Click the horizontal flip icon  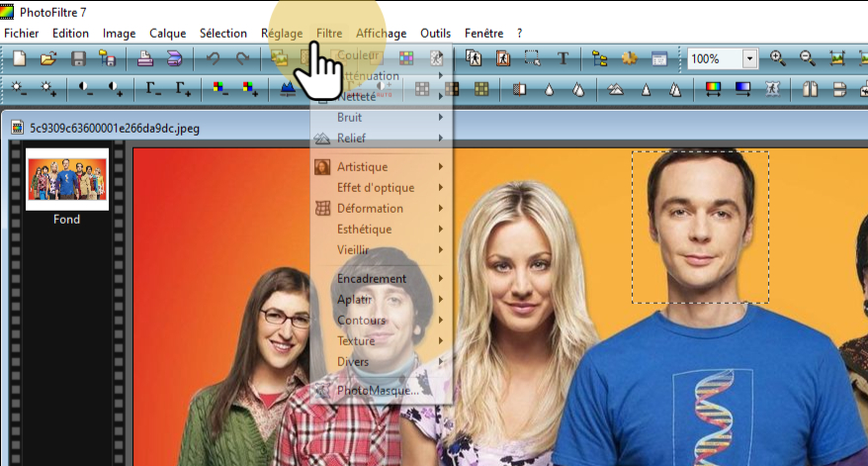[x=810, y=89]
